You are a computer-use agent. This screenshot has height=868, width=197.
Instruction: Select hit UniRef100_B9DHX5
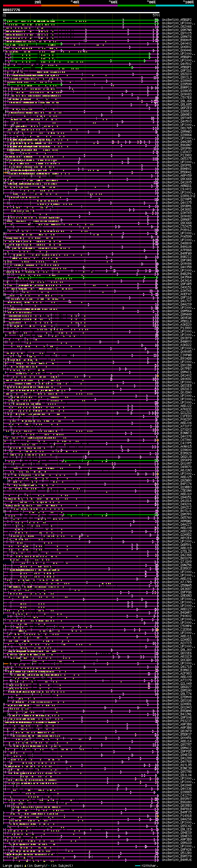(x=177, y=40)
